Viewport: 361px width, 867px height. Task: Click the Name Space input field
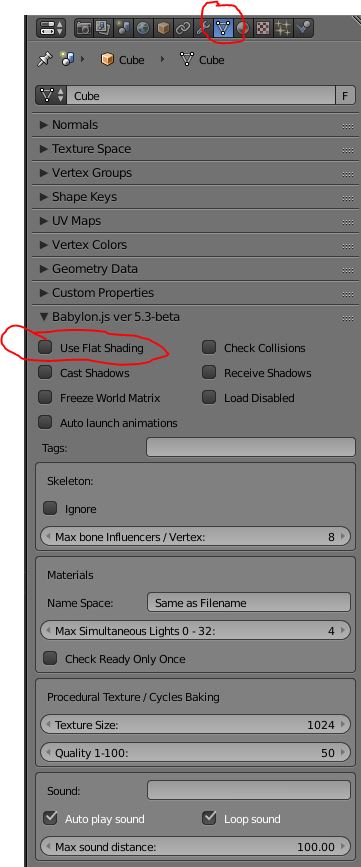tap(249, 603)
